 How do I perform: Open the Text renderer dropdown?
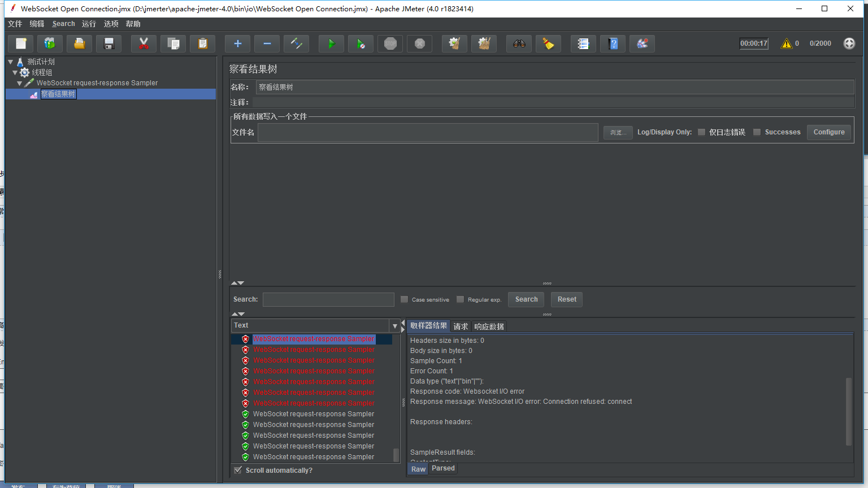coord(394,326)
